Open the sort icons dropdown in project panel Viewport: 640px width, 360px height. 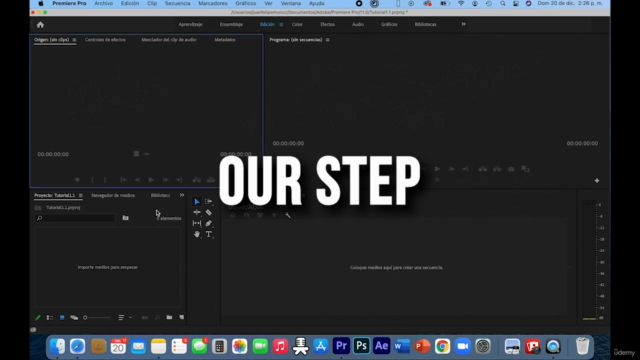point(124,318)
